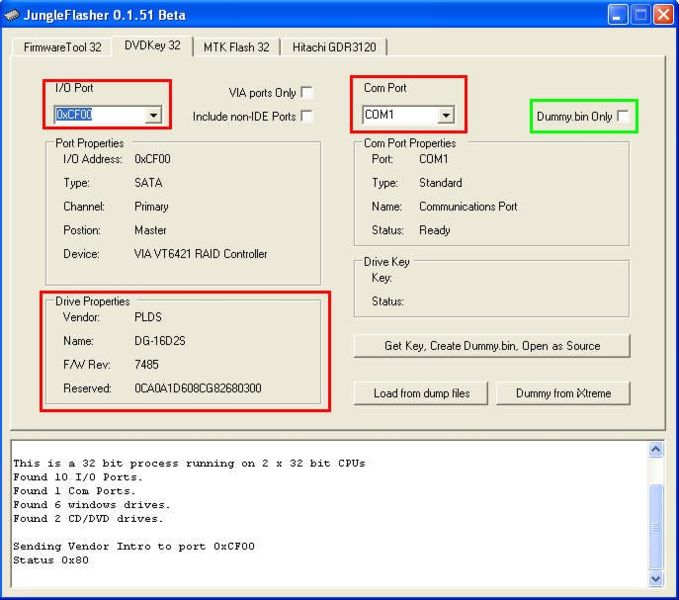Click the Com Port Type value Standard
Viewport: 679px width, 600px height.
coord(440,183)
